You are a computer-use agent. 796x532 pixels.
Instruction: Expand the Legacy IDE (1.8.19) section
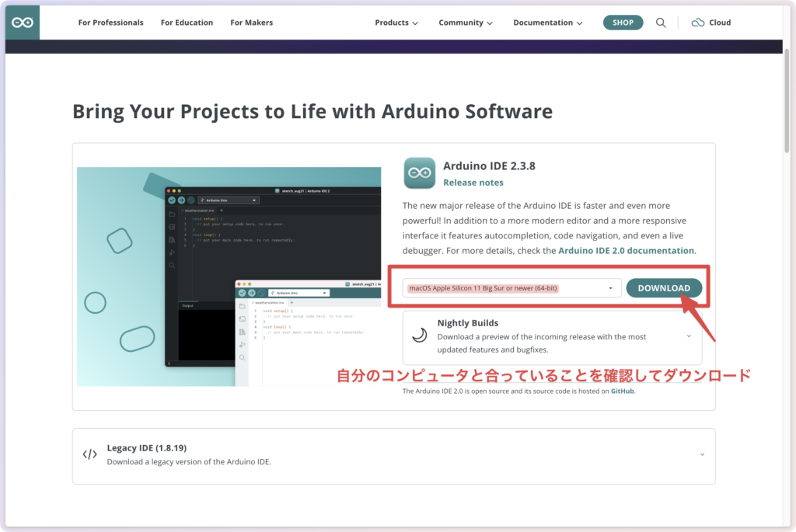point(701,454)
